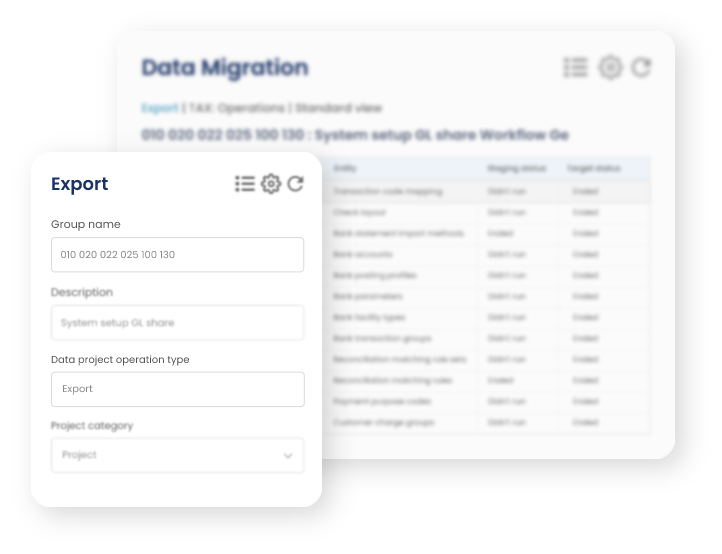Click the Staging status column header
This screenshot has height=554, width=722.
tap(517, 169)
